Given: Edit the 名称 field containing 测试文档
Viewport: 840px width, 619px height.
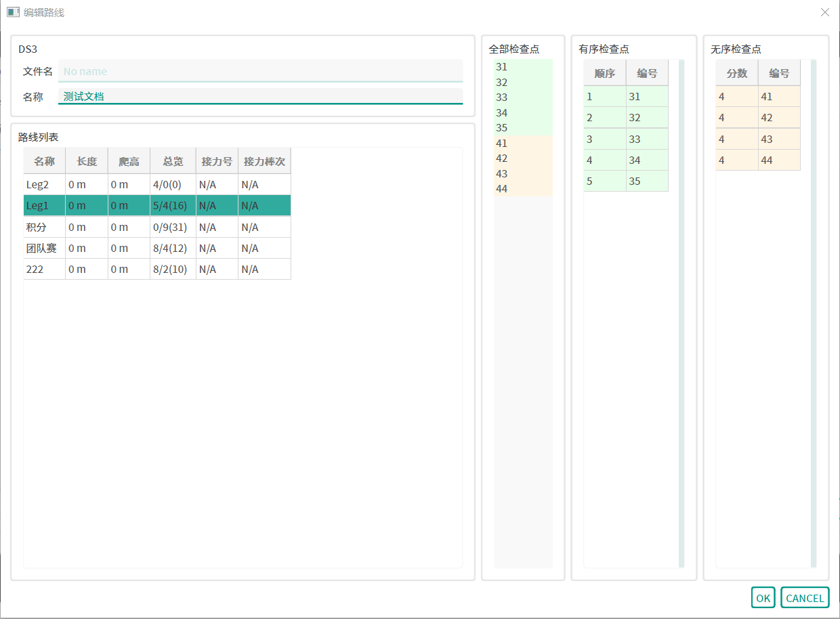Looking at the screenshot, I should (x=260, y=96).
